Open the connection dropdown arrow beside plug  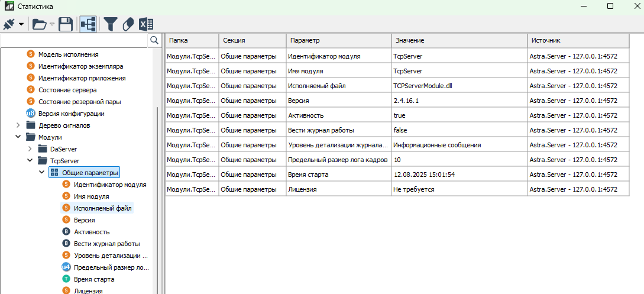(21, 24)
